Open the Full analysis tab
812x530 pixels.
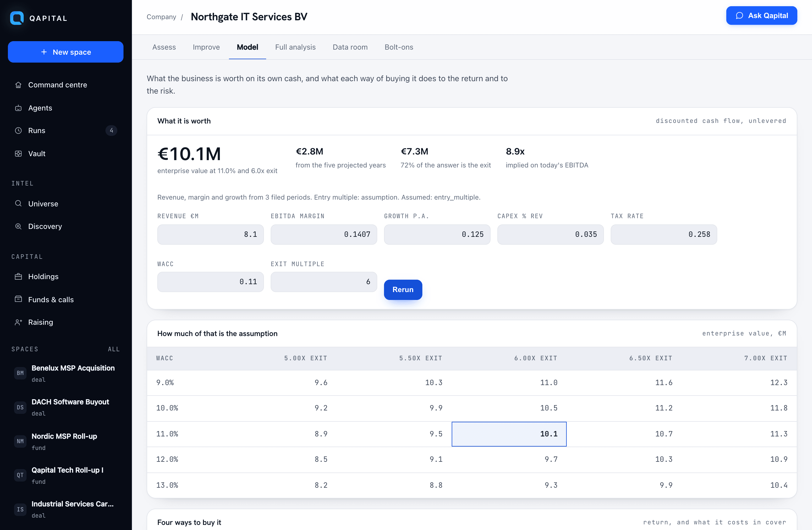[x=295, y=47]
